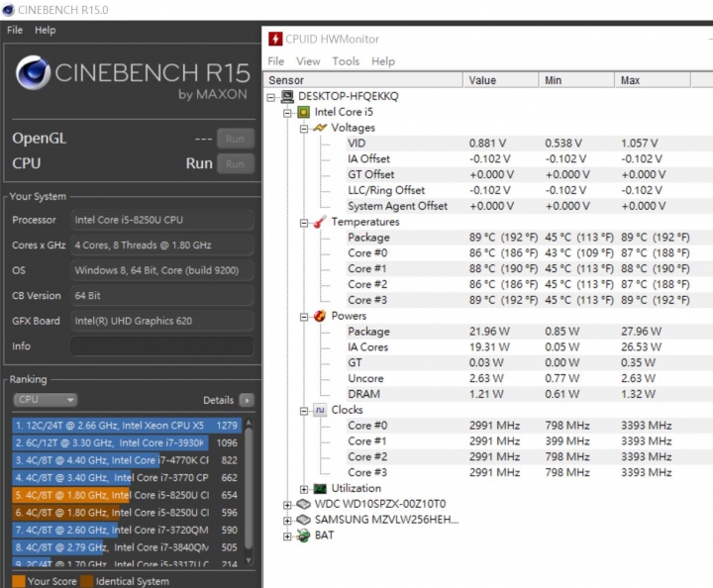Click the Intel Core i5 chip icon
This screenshot has height=588, width=713.
click(304, 112)
